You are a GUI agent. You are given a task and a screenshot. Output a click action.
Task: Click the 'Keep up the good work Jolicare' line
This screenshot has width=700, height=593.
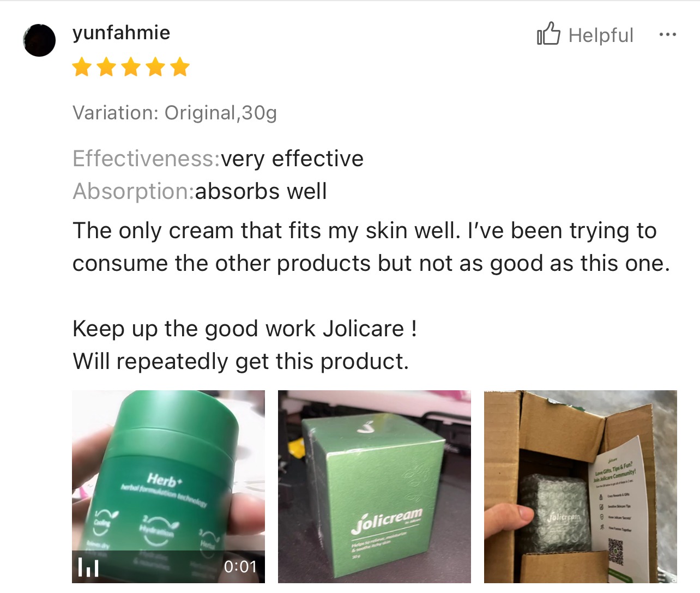pyautogui.click(x=245, y=329)
